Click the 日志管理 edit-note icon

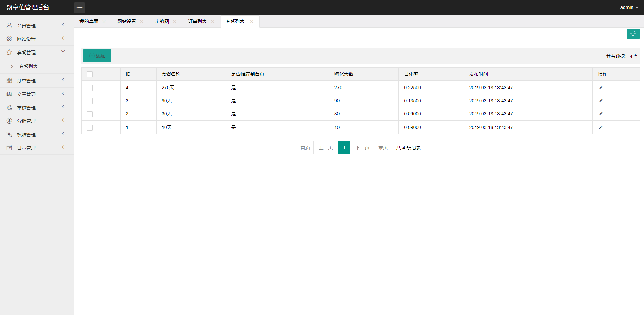[9, 148]
